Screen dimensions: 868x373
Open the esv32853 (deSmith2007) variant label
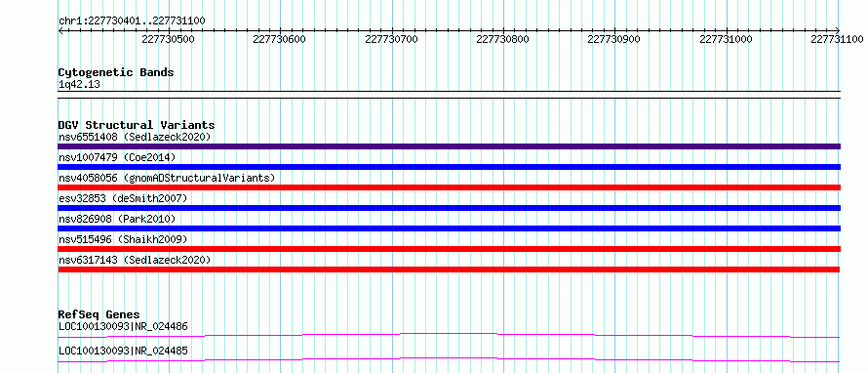click(x=123, y=198)
